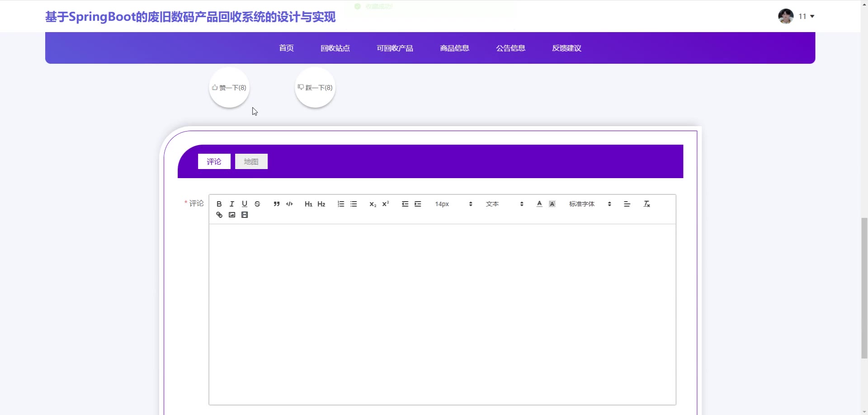868x415 pixels.
Task: Open the 文本 heading style dropdown
Action: pyautogui.click(x=504, y=204)
